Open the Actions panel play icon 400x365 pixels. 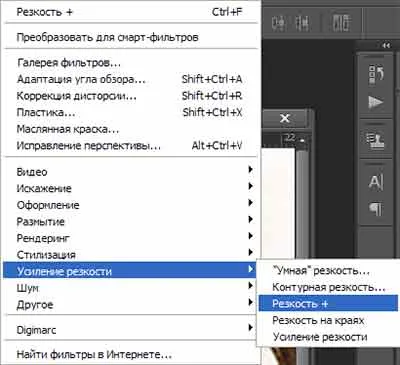376,102
